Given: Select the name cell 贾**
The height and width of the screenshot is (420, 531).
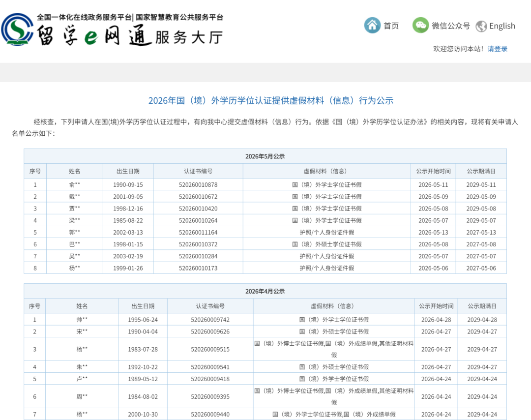Looking at the screenshot, I should click(x=75, y=209).
